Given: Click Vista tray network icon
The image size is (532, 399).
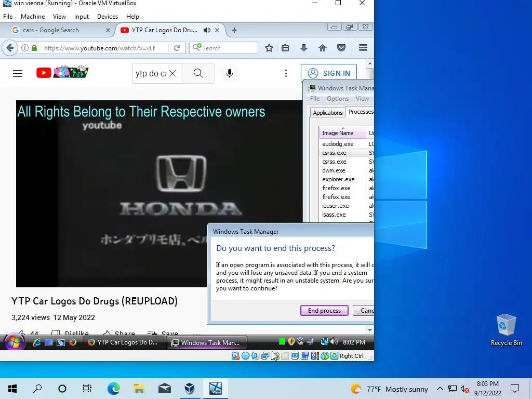Looking at the screenshot, I should (x=324, y=342).
